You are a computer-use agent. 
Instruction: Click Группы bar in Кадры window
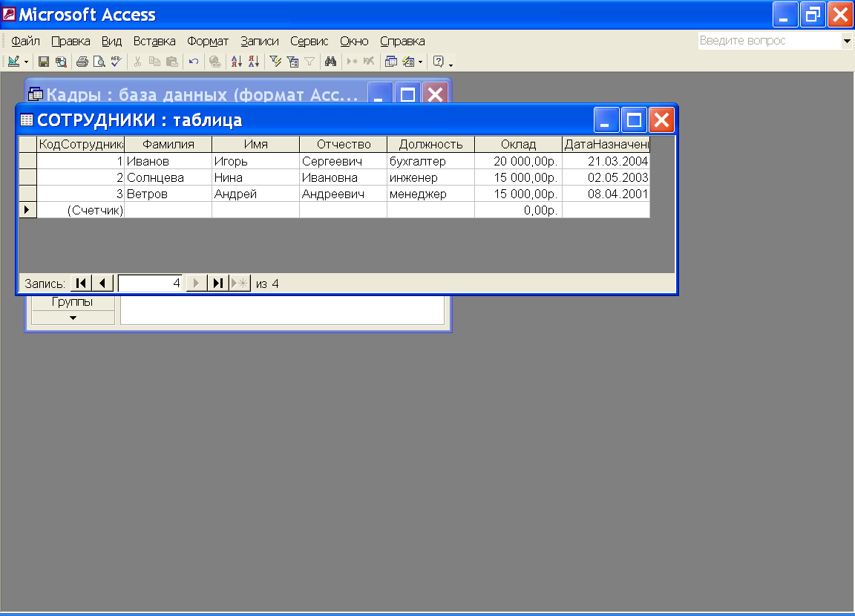tap(73, 302)
